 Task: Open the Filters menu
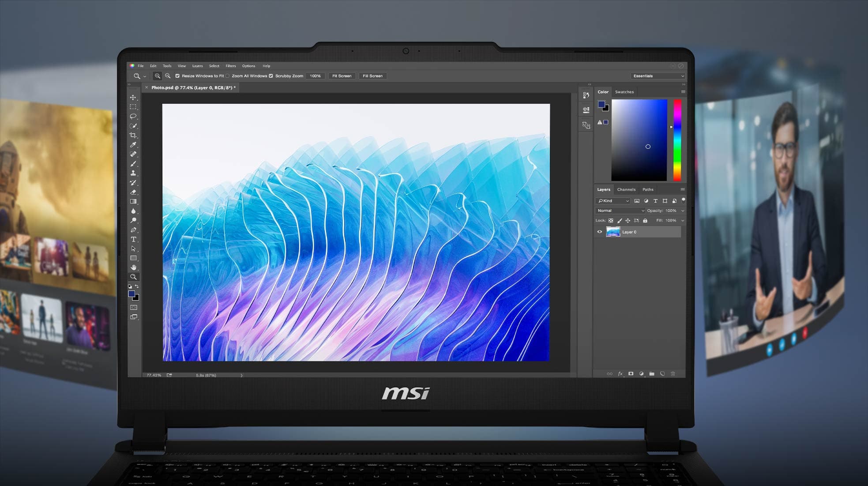pyautogui.click(x=231, y=65)
